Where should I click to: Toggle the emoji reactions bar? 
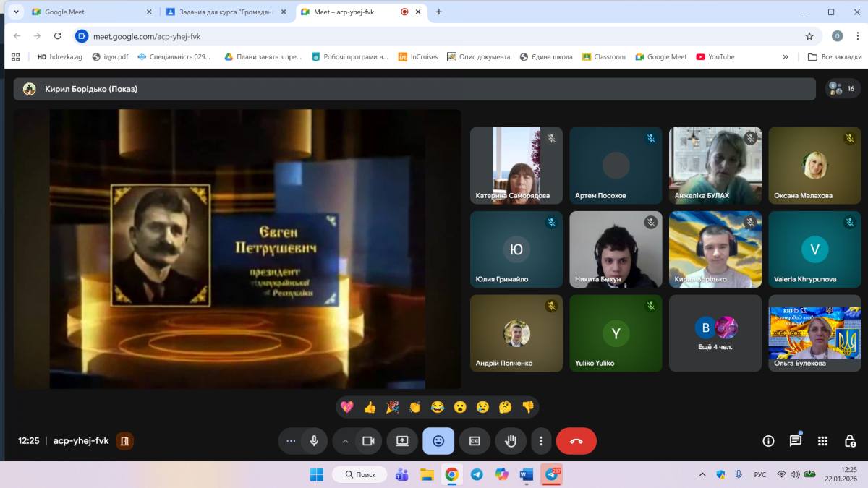[x=438, y=441]
